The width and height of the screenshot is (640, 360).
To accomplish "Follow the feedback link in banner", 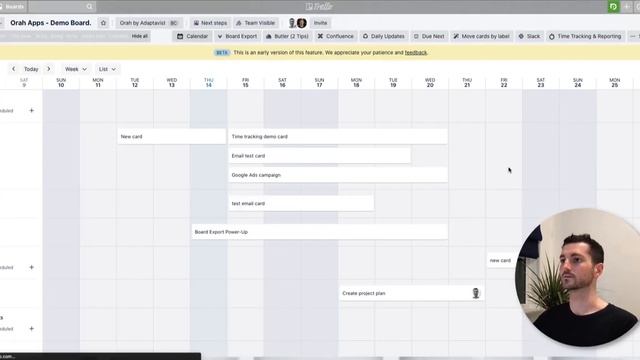I will coord(416,53).
